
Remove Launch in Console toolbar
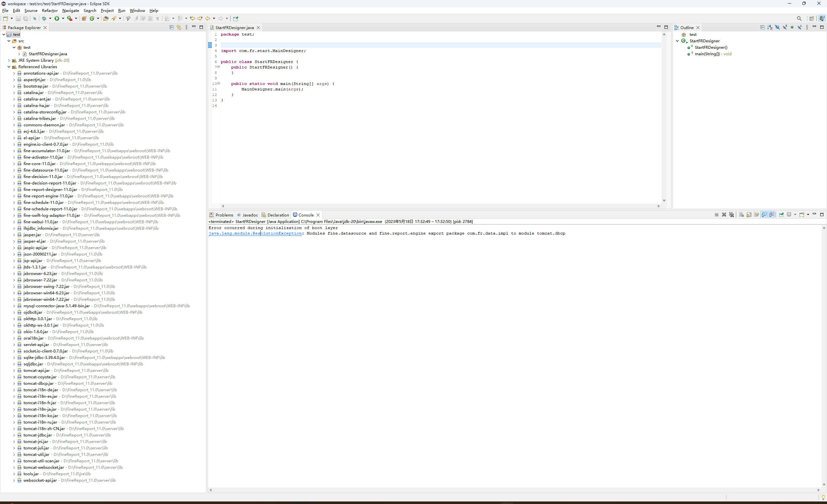click(x=724, y=215)
